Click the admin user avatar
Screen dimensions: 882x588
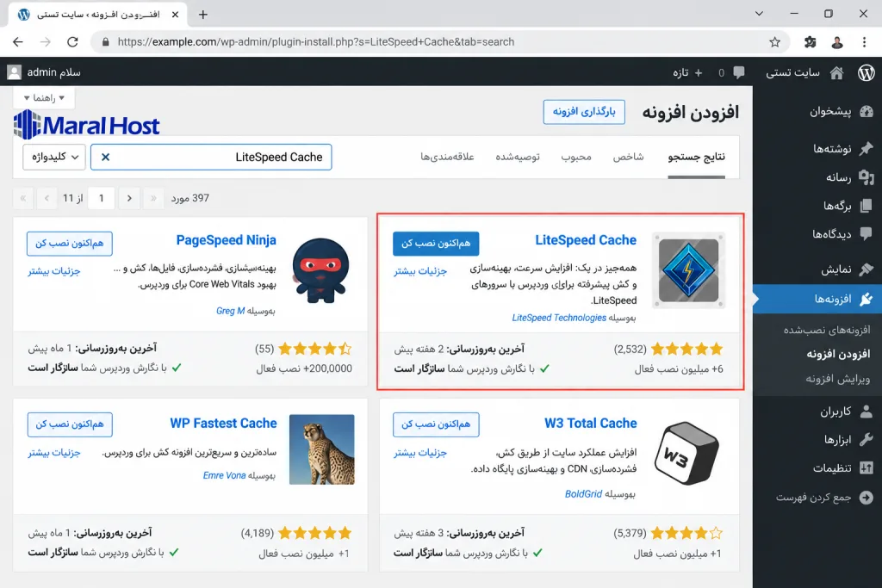[14, 72]
